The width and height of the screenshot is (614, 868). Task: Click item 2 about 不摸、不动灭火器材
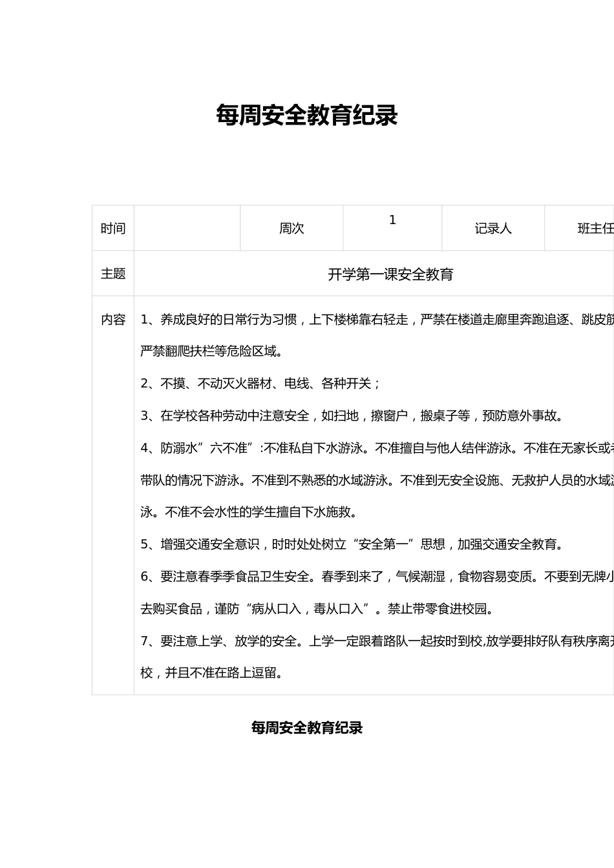[x=260, y=384]
